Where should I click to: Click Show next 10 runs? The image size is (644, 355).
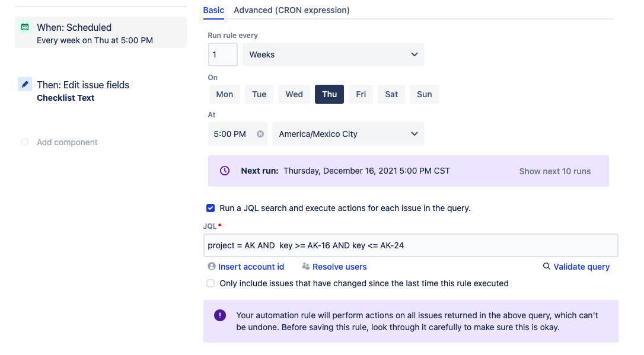tap(554, 171)
